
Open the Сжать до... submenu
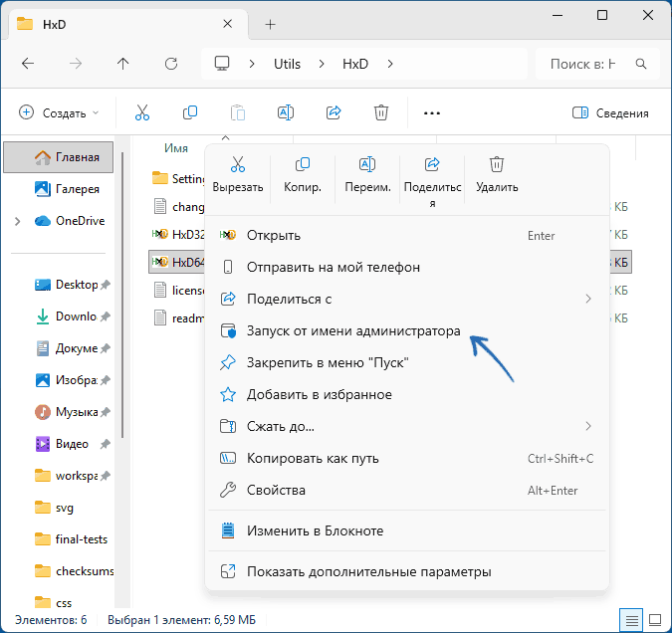tap(407, 426)
